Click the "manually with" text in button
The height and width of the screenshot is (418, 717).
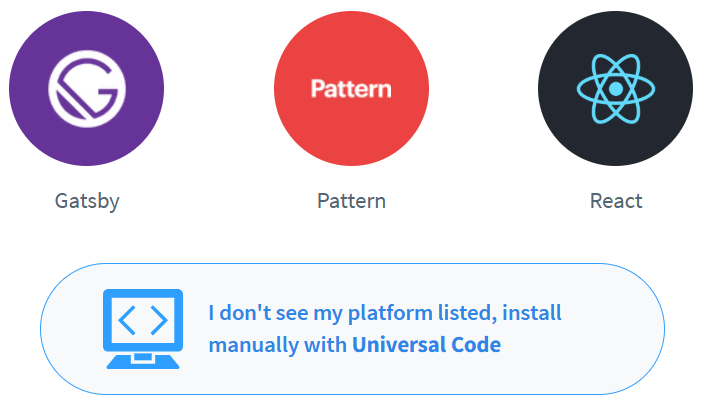tap(278, 345)
